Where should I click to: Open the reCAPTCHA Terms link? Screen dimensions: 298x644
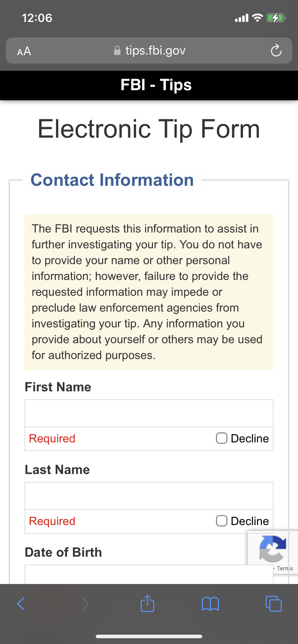point(285,569)
